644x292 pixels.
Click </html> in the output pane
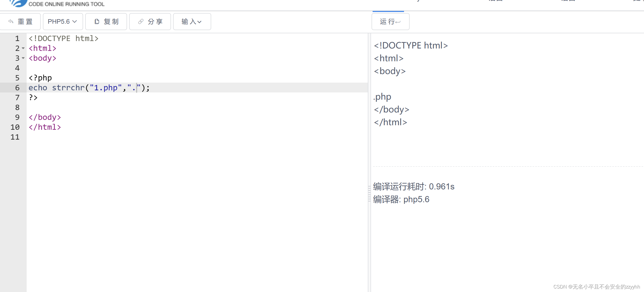pyautogui.click(x=390, y=122)
